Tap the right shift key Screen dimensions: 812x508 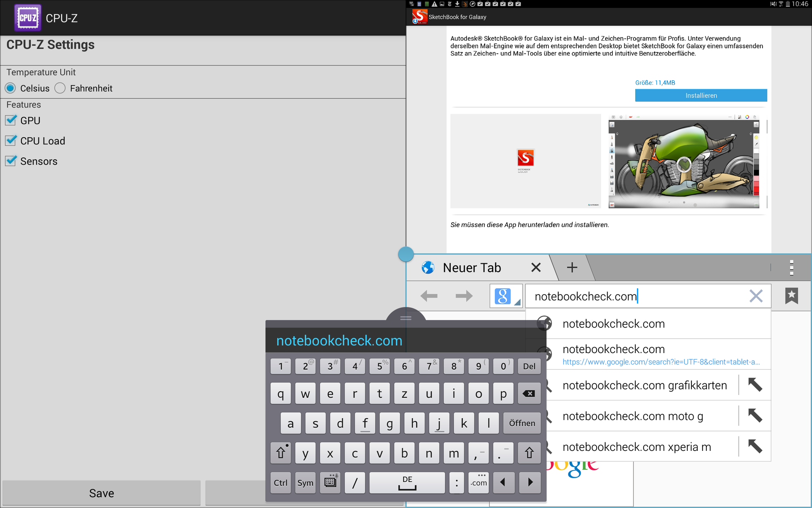point(529,453)
